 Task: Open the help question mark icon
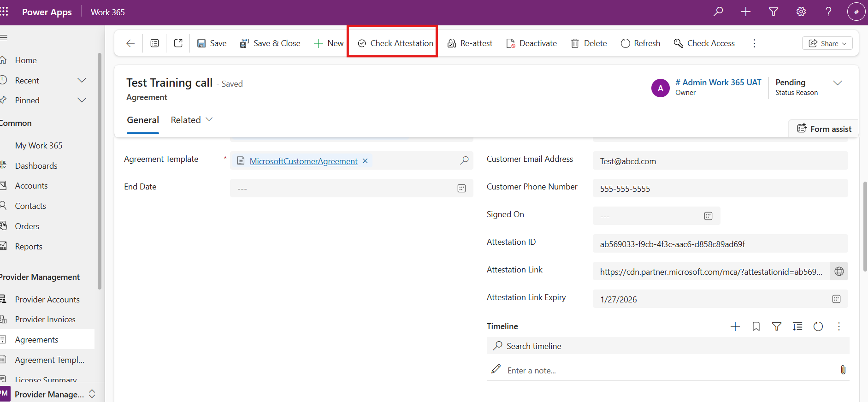point(828,12)
